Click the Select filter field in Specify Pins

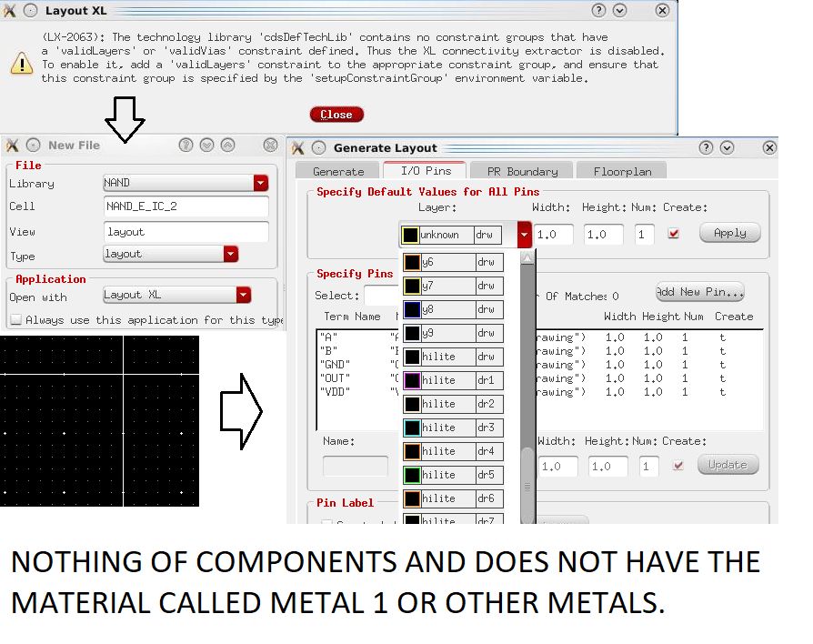pyautogui.click(x=382, y=296)
